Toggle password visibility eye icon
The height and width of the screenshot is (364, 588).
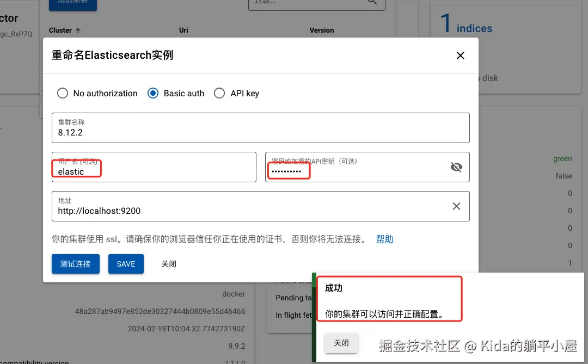pyautogui.click(x=456, y=167)
